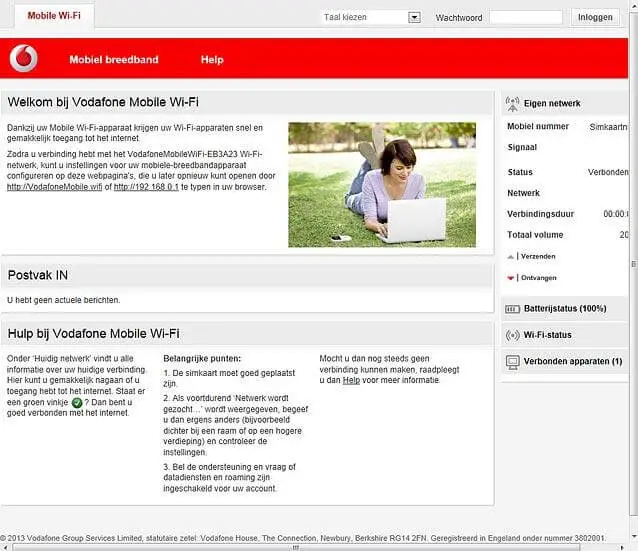
Task: Click the battery status icon
Action: [x=512, y=309]
